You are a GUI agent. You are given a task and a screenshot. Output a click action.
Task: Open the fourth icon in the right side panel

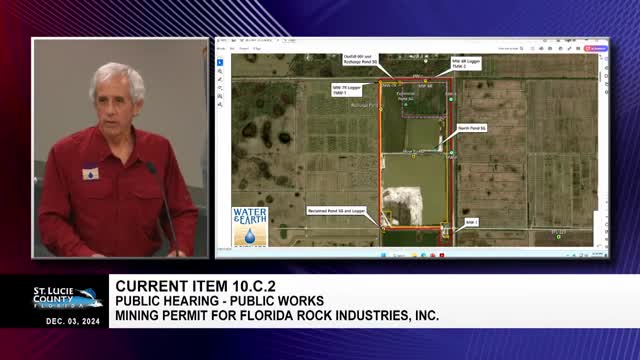607,84
